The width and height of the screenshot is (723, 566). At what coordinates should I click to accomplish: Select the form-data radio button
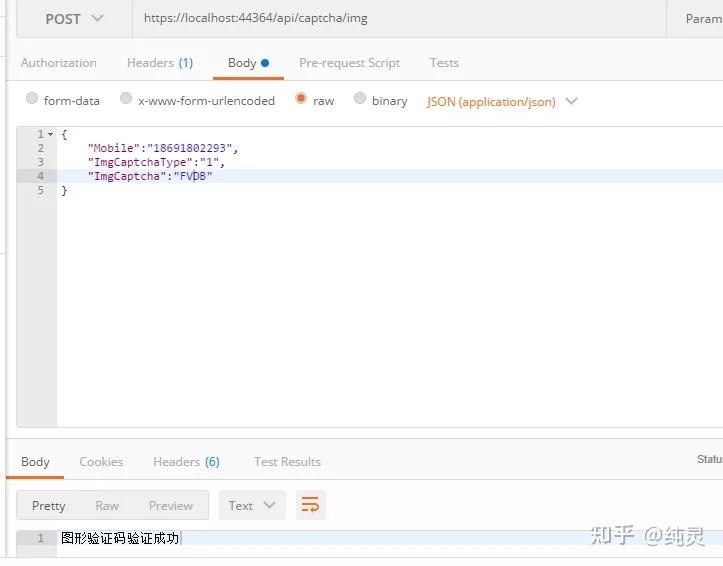pos(32,98)
